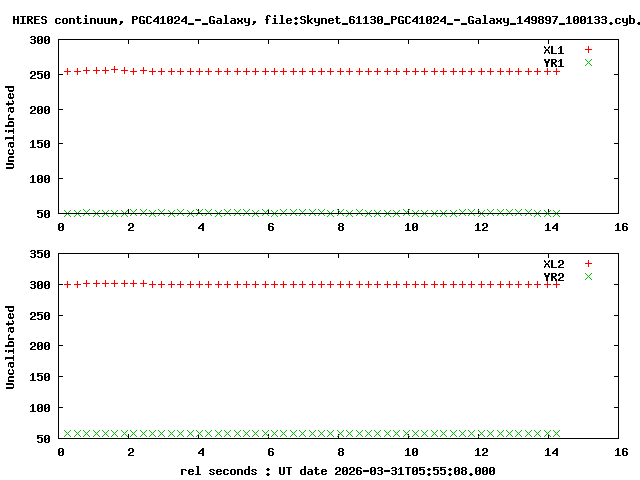Image resolution: width=640 pixels, height=480 pixels.
Task: Click the 150 tick label on top plot
Action: click(40, 144)
